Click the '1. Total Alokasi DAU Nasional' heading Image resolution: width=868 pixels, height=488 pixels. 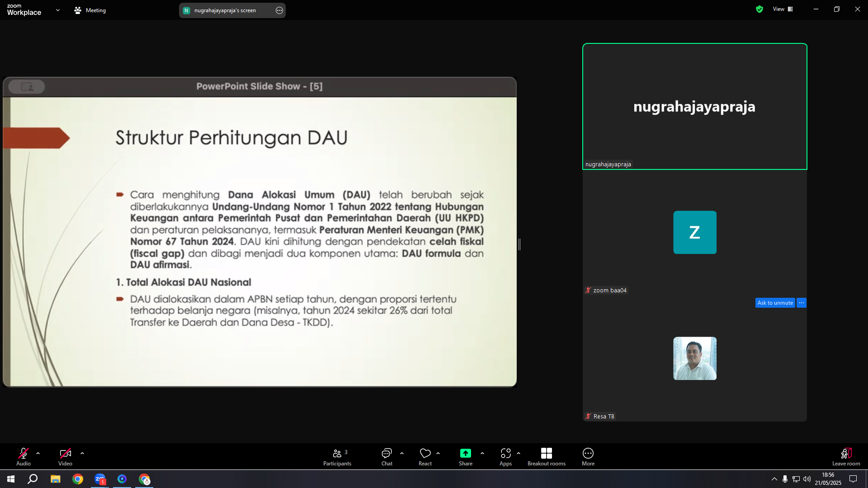(x=184, y=282)
